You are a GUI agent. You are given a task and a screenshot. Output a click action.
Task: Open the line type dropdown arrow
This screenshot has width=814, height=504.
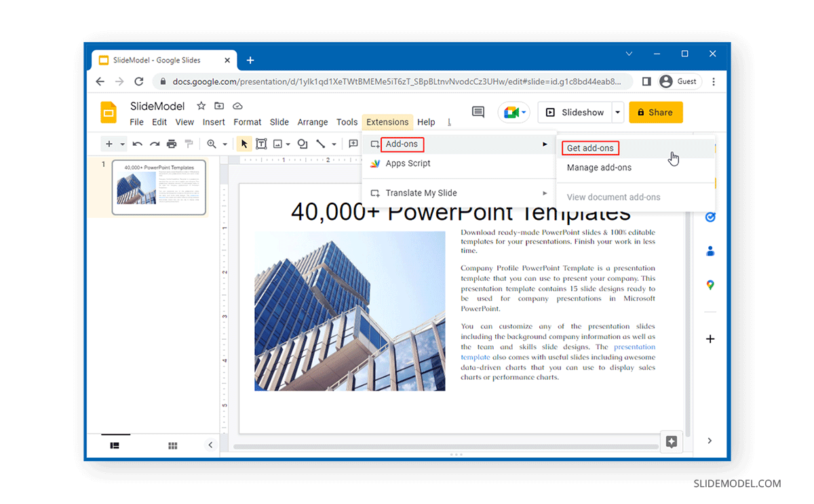click(x=334, y=144)
